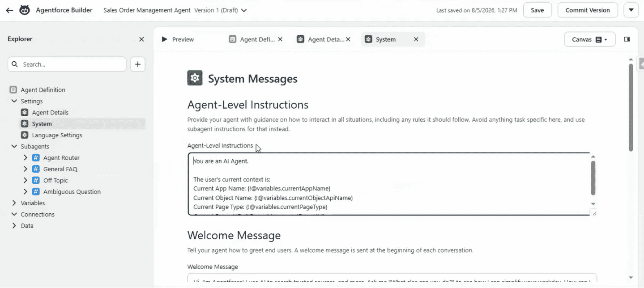Click the Agentforce astro logo icon
The width and height of the screenshot is (644, 288).
pos(25,10)
